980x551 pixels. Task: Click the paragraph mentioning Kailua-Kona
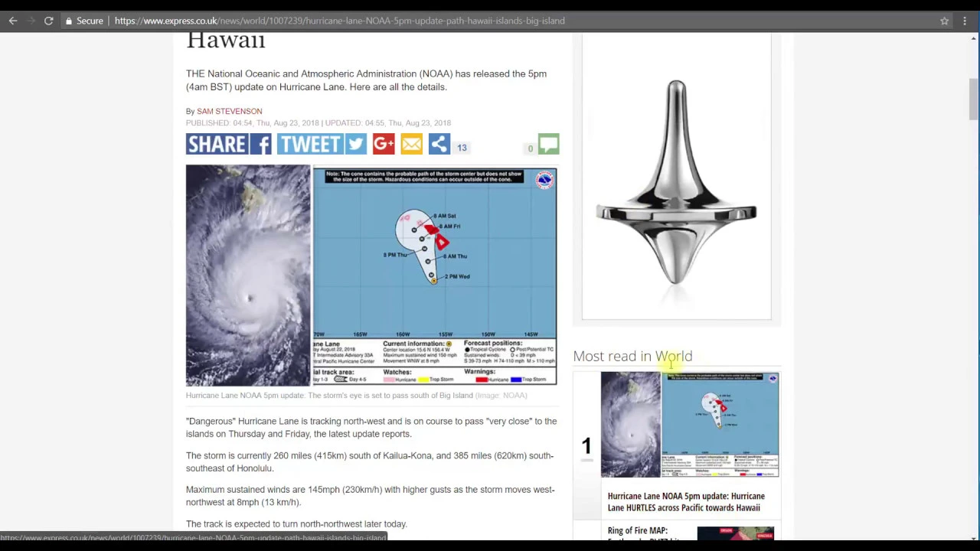(370, 461)
